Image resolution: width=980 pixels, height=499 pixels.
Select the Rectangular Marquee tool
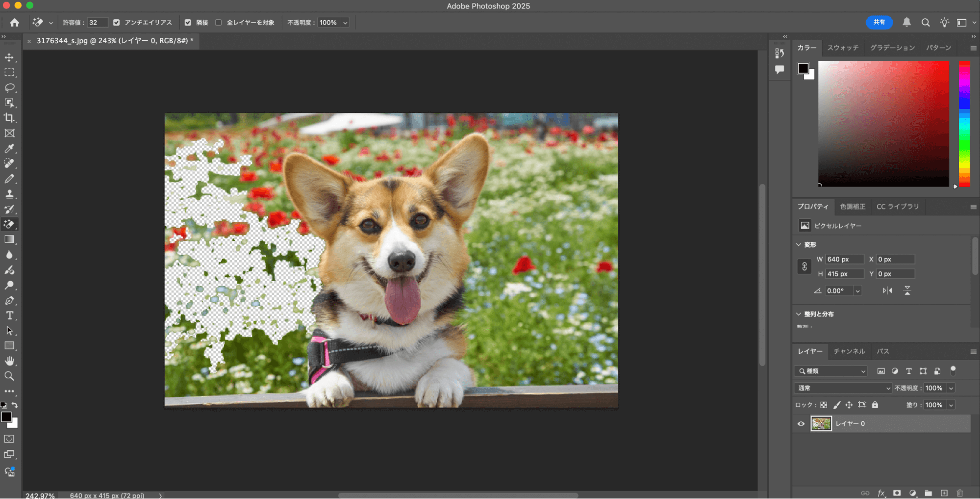click(x=9, y=73)
